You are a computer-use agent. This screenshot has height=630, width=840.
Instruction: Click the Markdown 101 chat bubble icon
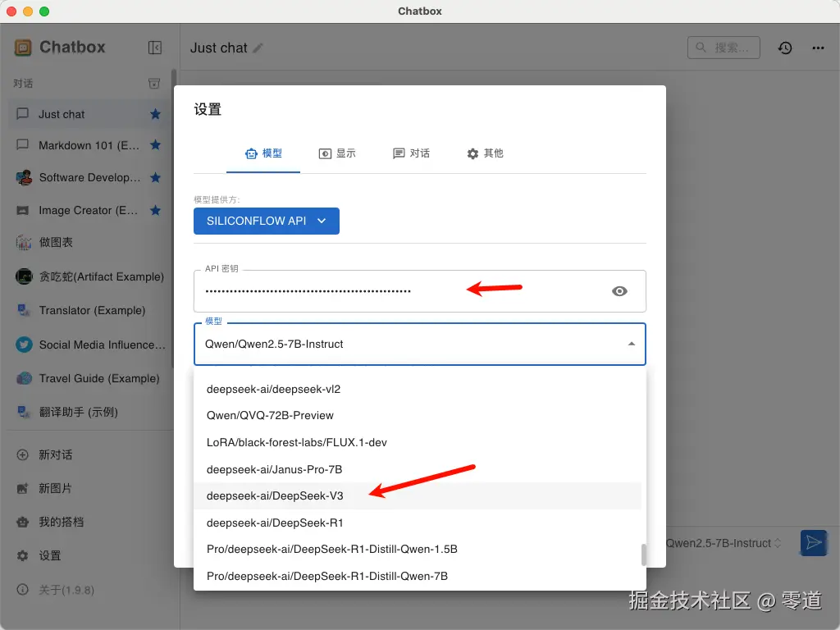(x=22, y=145)
